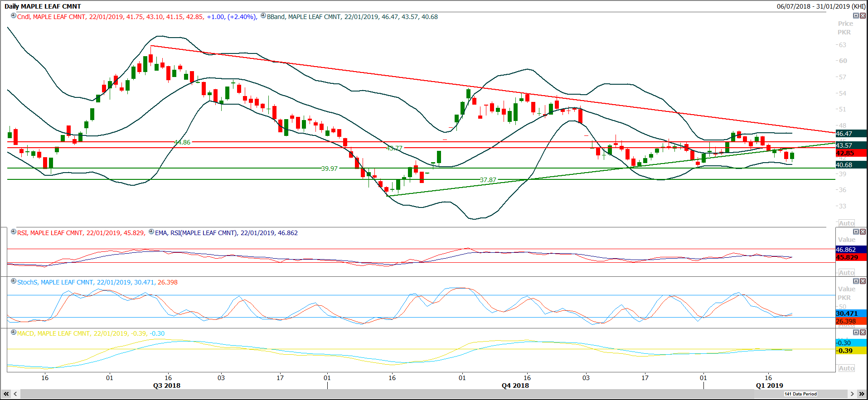Screen dimensions: 868x400
Task: Click the '141 Data Period' scrollbar label
Action: (800, 394)
